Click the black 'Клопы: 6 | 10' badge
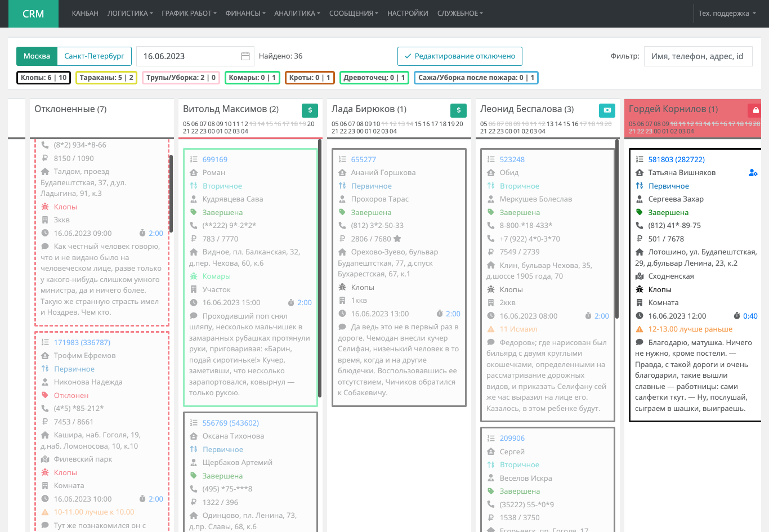The width and height of the screenshot is (769, 532). coord(44,78)
